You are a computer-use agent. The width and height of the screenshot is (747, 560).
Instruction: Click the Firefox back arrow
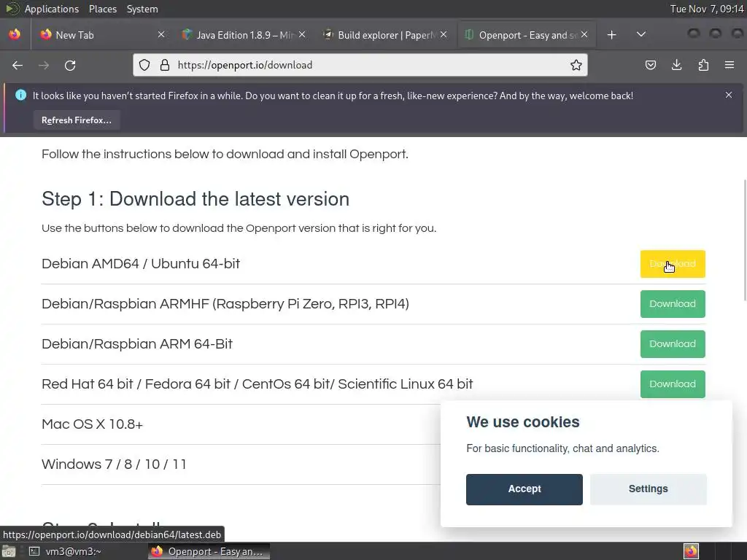click(x=18, y=65)
